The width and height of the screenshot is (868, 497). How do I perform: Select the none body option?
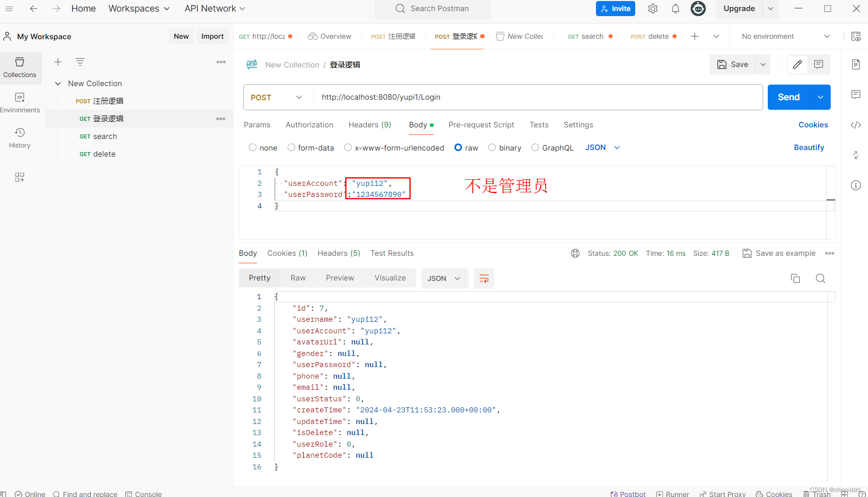point(253,148)
